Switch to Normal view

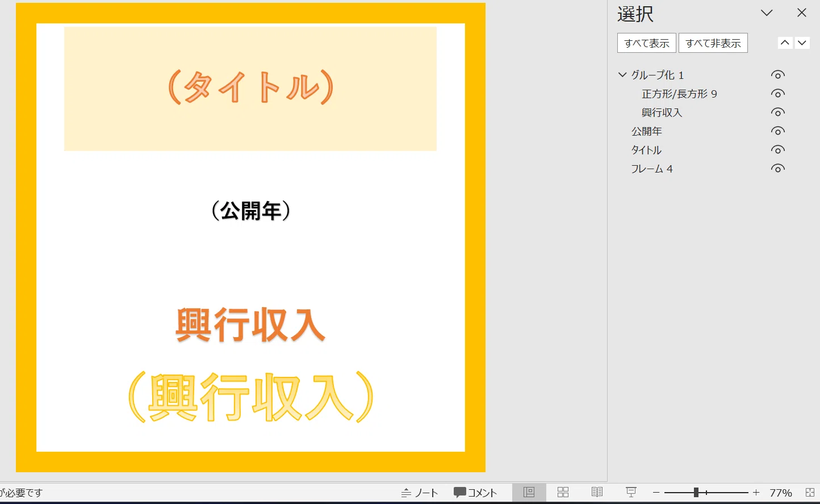point(529,493)
